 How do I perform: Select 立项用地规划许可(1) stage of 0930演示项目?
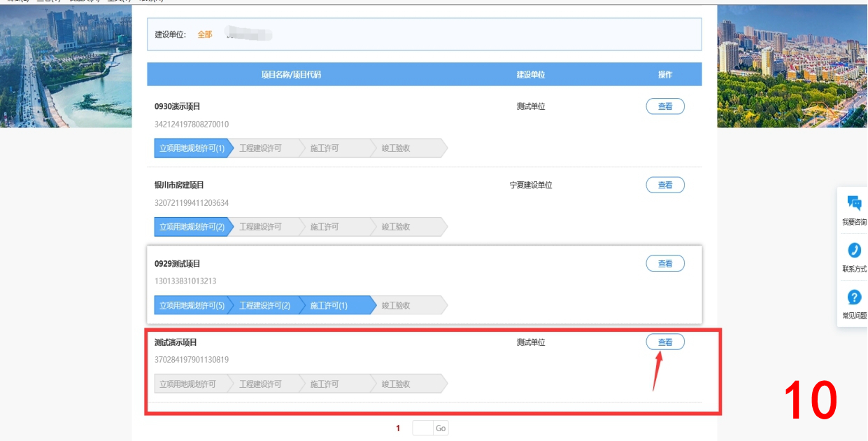192,148
